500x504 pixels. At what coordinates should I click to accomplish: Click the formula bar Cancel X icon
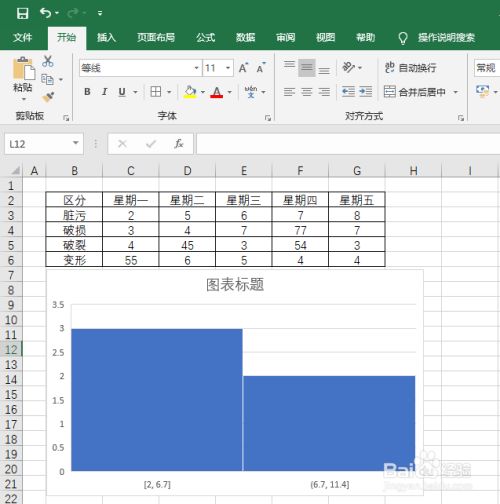[122, 144]
